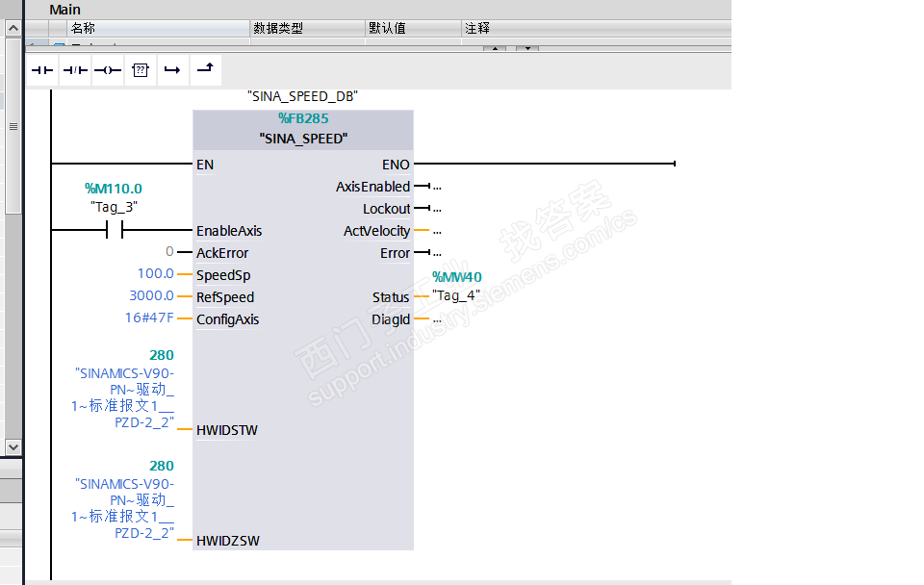Click the left pane grip handle
Image resolution: width=924 pixels, height=585 pixels.
pos(13,126)
